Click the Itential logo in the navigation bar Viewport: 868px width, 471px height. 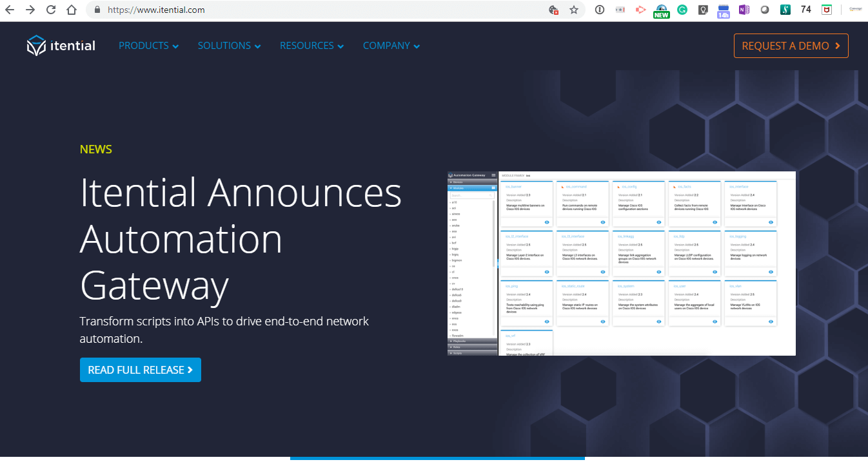pyautogui.click(x=61, y=45)
